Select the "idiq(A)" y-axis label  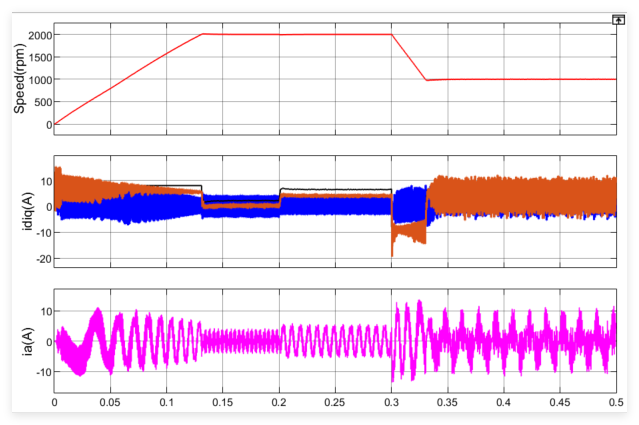[28, 211]
